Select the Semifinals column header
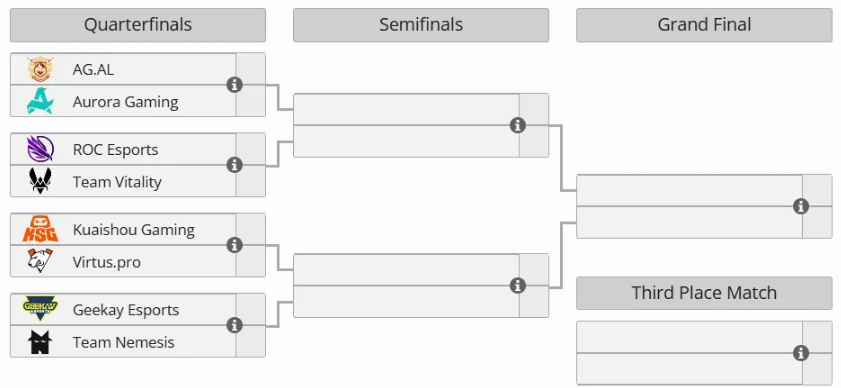Image resolution: width=841 pixels, height=388 pixels. [x=421, y=25]
